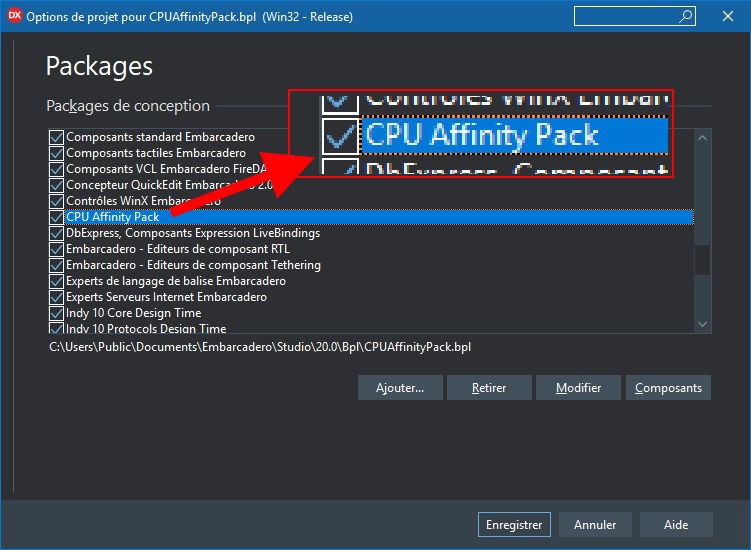This screenshot has height=550, width=751.
Task: Toggle Experts de langage de balise checkbox
Action: tap(57, 281)
